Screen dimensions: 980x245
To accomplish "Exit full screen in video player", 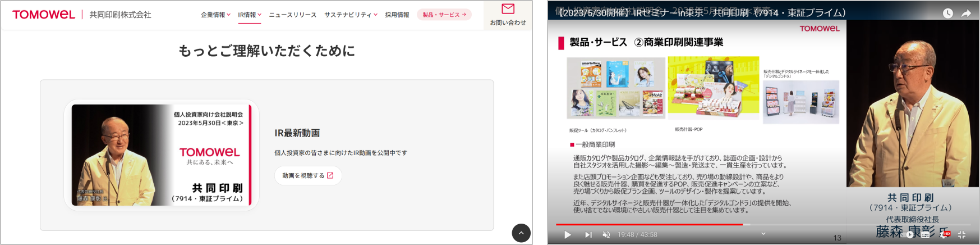I will 961,235.
